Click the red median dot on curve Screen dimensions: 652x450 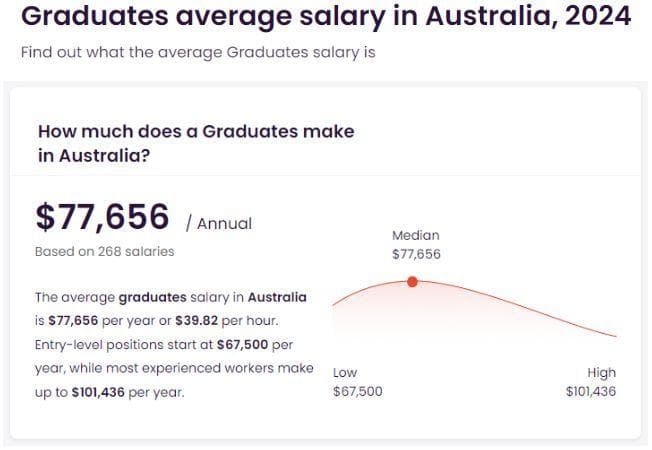pos(412,282)
